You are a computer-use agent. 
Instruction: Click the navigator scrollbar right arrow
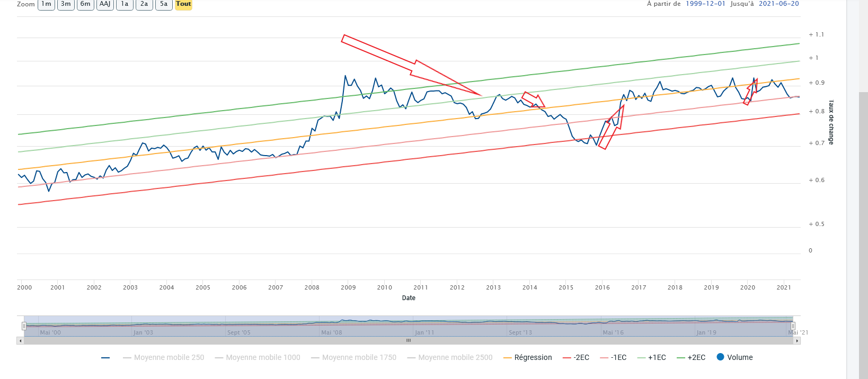[797, 341]
